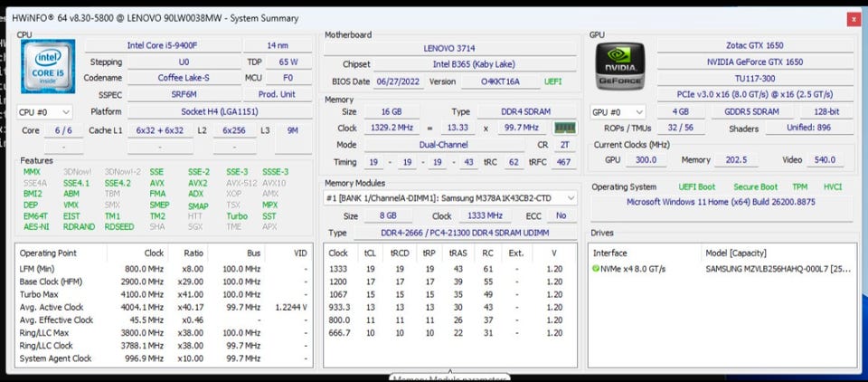
Task: Click the UEFI Boot label
Action: click(696, 187)
